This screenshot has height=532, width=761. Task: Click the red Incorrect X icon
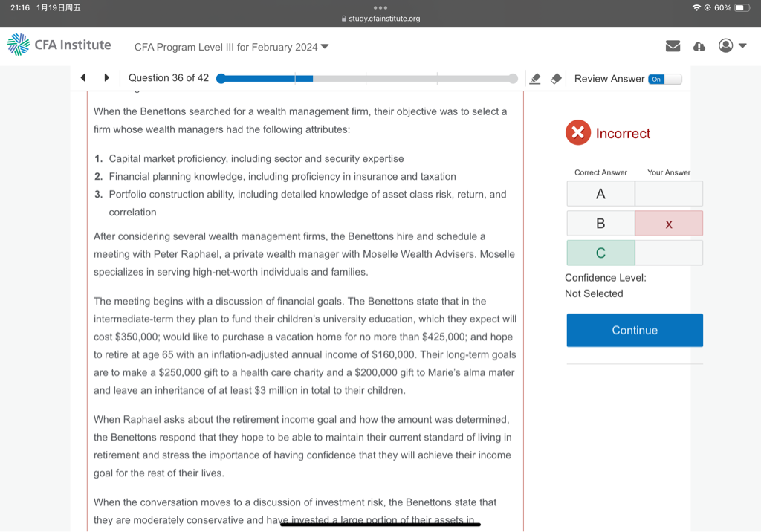[x=577, y=133]
